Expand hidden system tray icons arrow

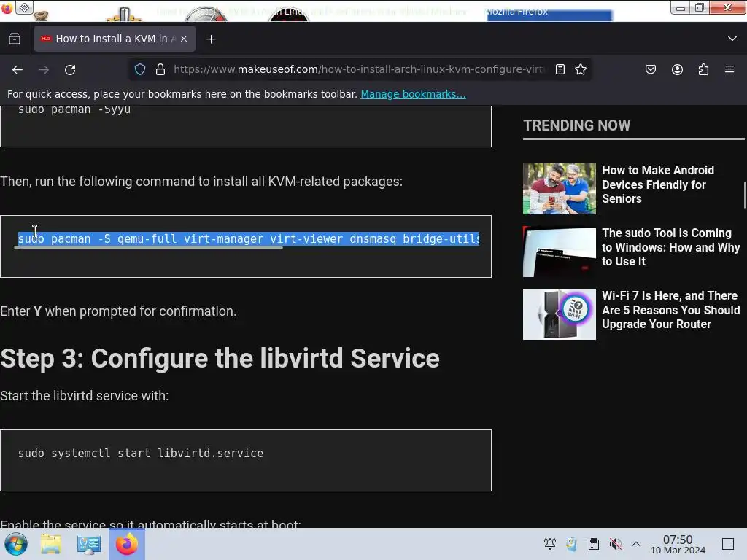[636, 544]
